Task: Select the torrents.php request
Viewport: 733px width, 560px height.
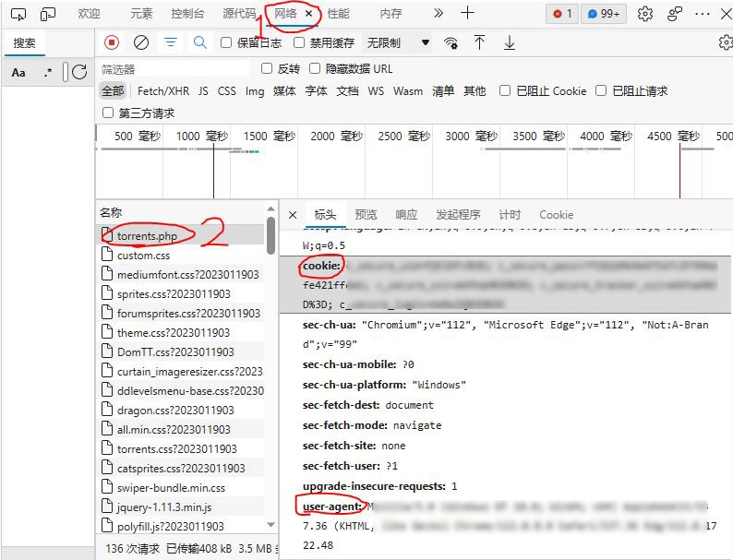Action: (x=147, y=235)
